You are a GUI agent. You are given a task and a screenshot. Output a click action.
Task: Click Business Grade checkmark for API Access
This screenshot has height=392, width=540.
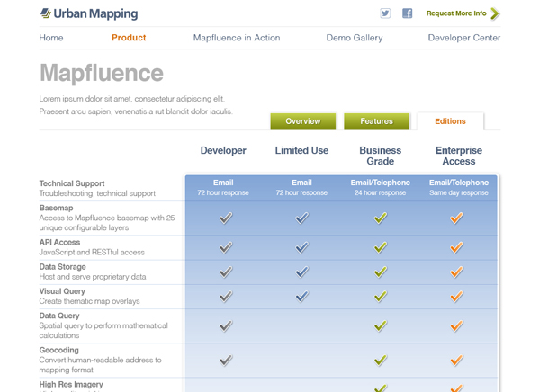[x=381, y=247]
